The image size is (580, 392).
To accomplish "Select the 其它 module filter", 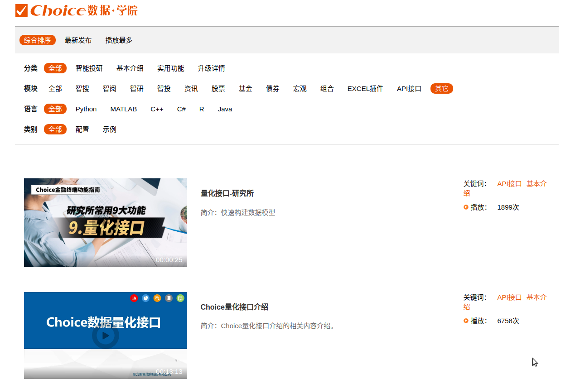I will pos(442,88).
